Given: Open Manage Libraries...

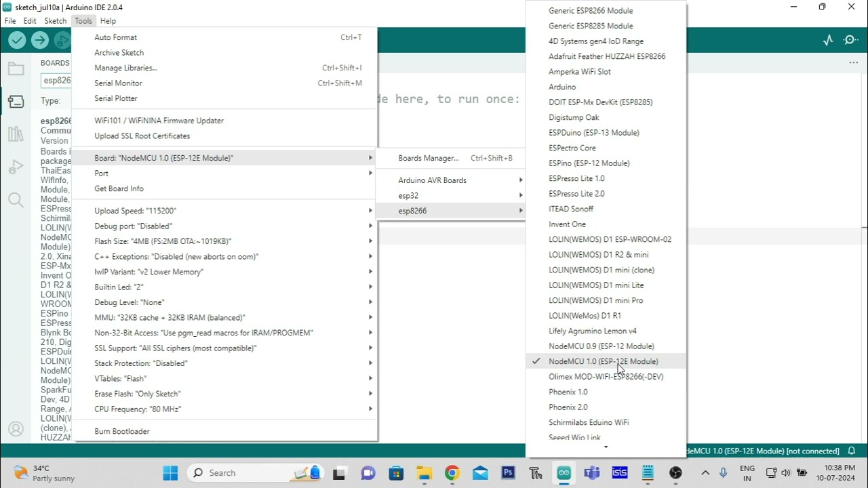Looking at the screenshot, I should [x=224, y=68].
